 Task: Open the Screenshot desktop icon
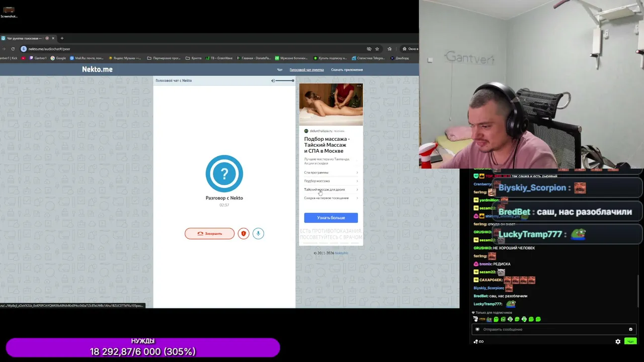[x=9, y=12]
